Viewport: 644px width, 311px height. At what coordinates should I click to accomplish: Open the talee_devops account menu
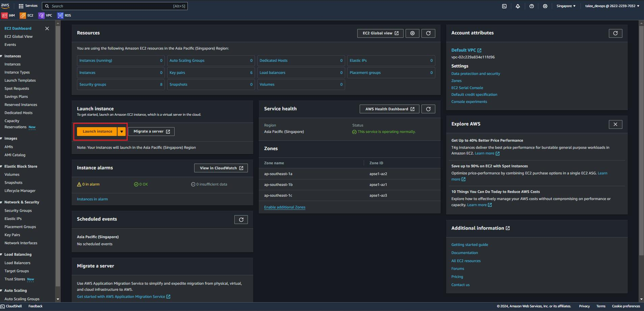click(612, 6)
